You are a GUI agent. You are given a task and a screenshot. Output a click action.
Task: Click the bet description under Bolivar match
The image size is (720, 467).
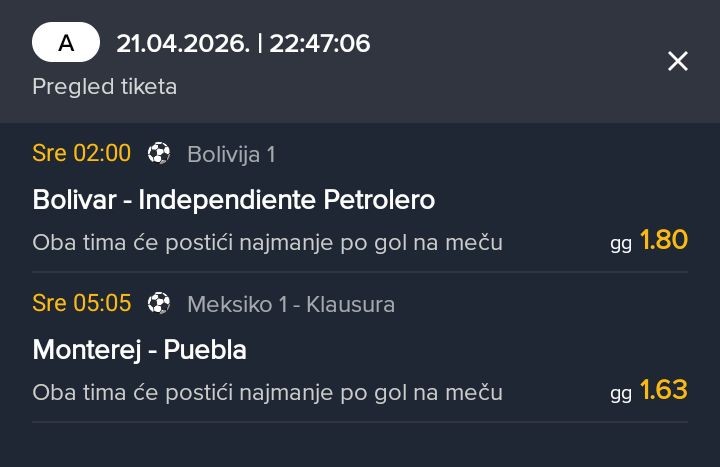coord(267,243)
